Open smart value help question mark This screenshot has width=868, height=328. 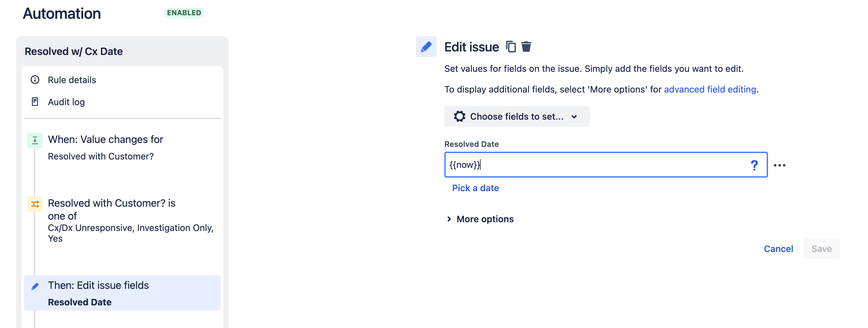[754, 165]
